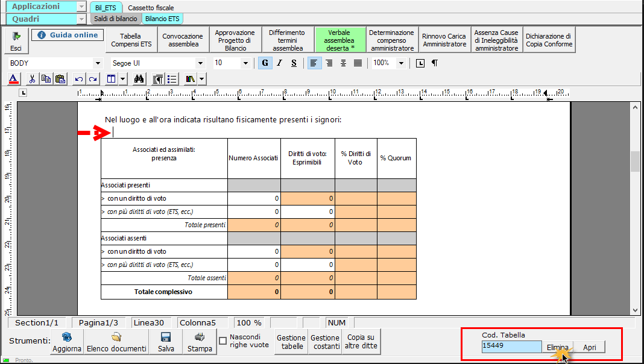
Task: Open the font color tool
Action: click(x=13, y=79)
